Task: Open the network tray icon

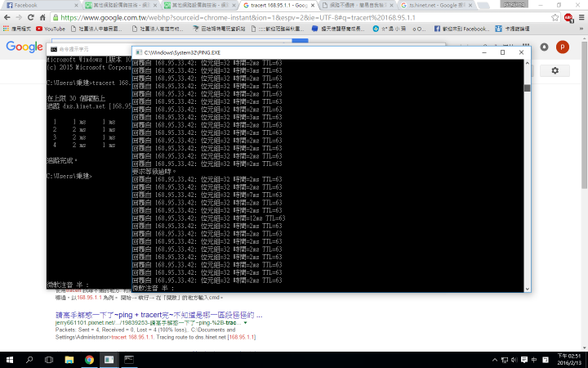Action: [505, 360]
